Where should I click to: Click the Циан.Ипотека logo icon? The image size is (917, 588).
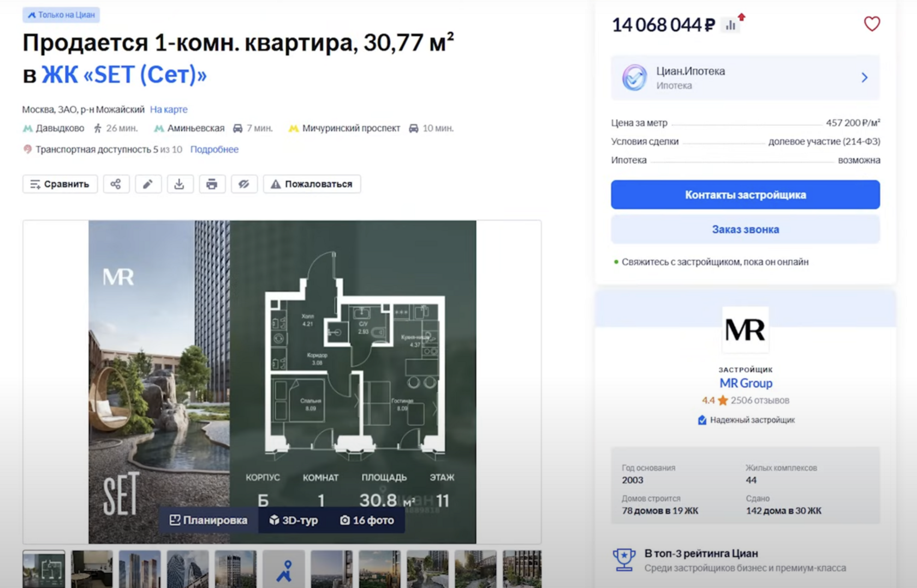coord(634,77)
